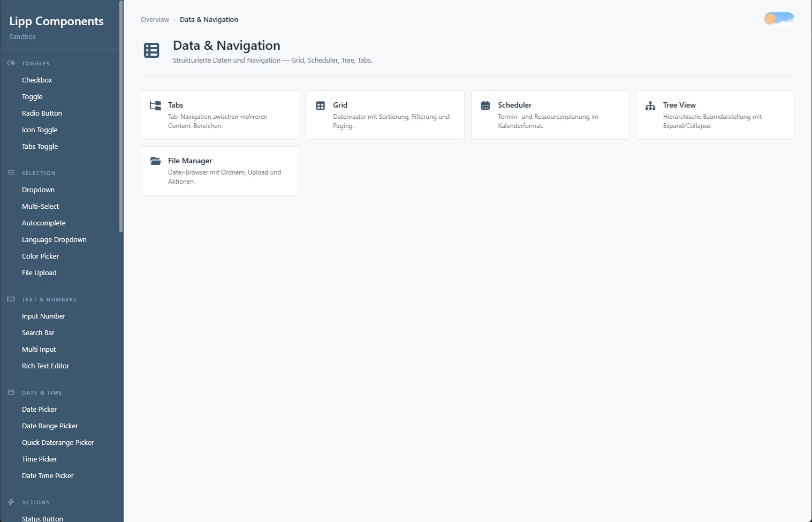Click the Scheduler card description text

(x=548, y=122)
